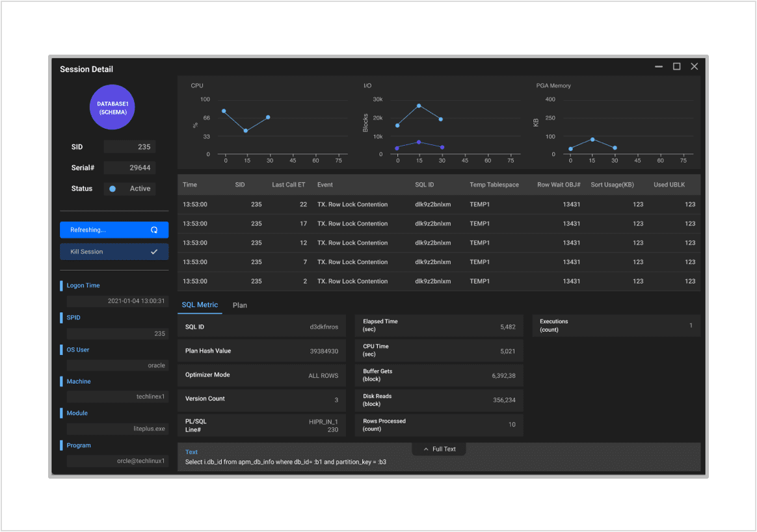
Task: Click the CPU chart point at 15
Action: (x=246, y=131)
